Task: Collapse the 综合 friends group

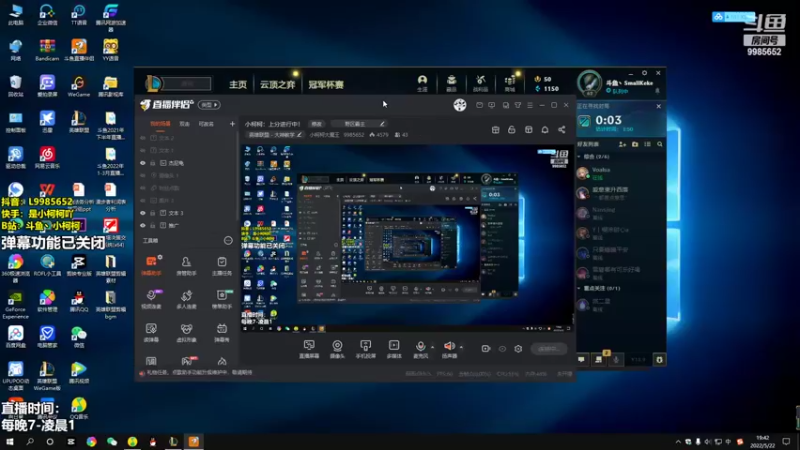Action: coord(579,157)
